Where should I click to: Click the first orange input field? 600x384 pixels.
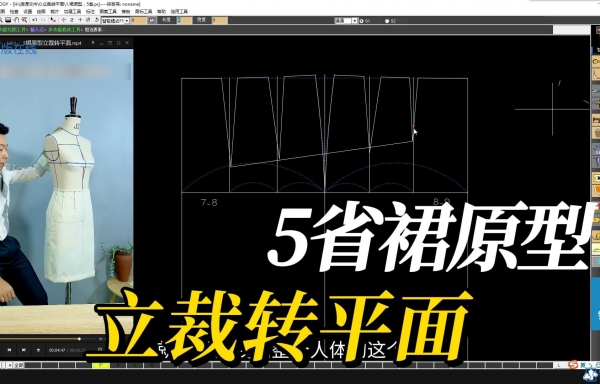point(139,20)
